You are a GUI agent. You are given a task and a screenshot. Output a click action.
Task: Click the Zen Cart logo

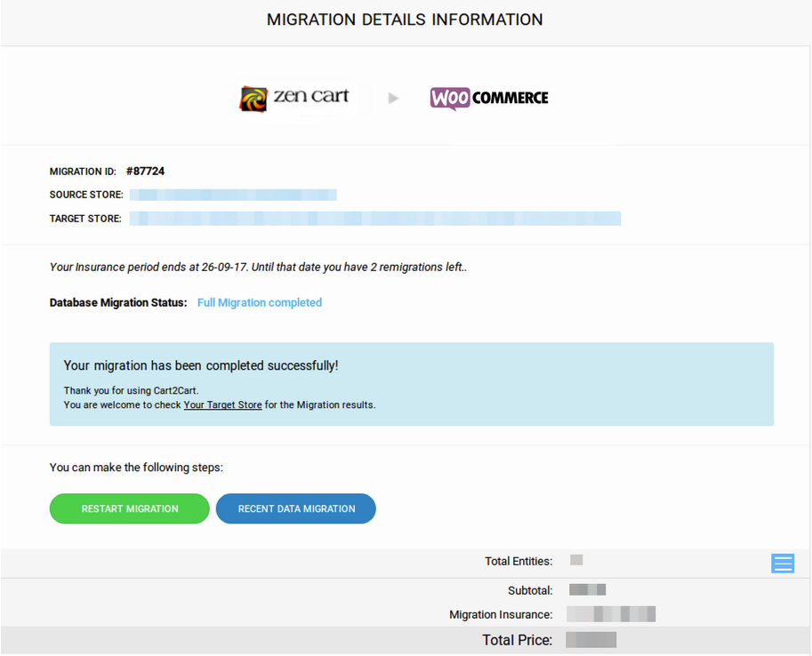294,98
